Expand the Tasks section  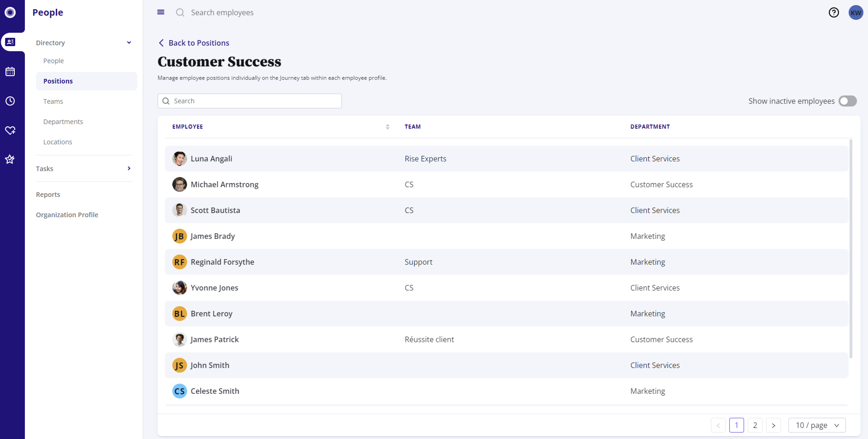point(129,168)
